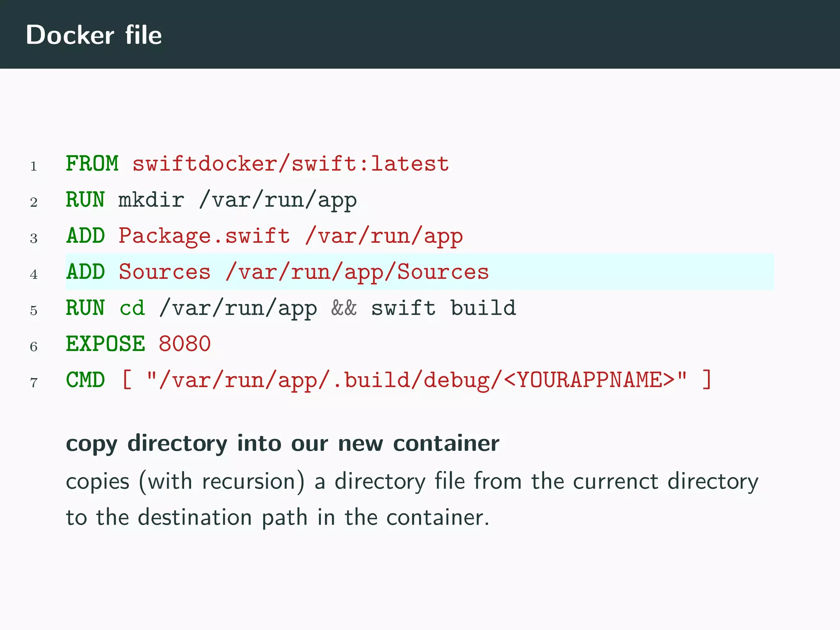Click 'swift build' text on line 5

443,308
